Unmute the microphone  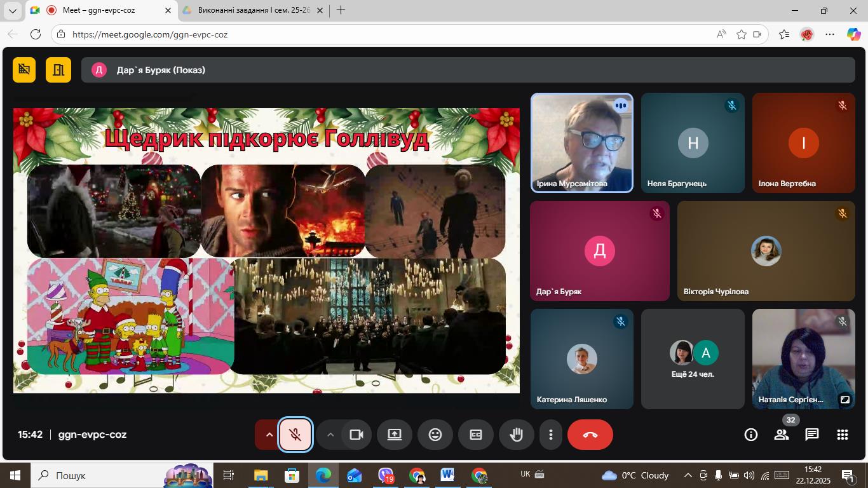(295, 435)
